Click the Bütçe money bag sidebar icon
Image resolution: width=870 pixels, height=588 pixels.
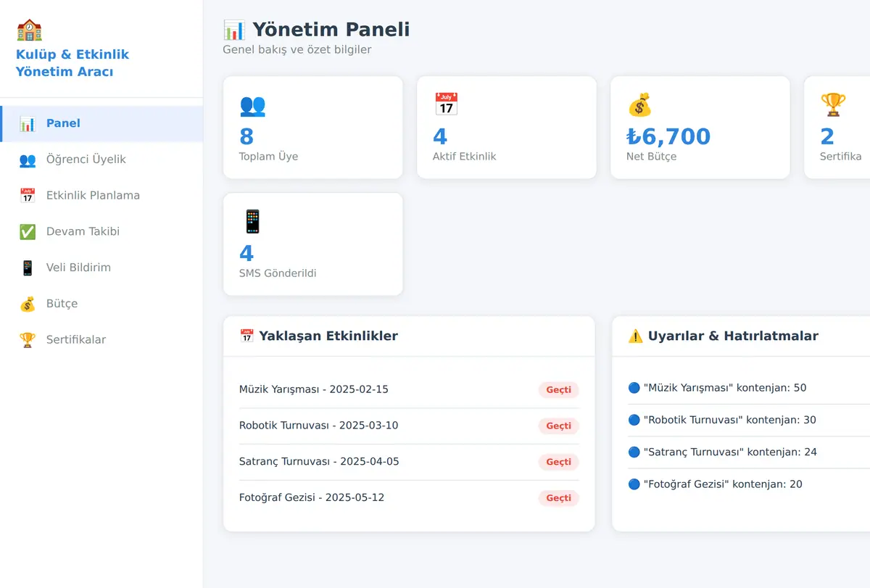click(28, 304)
